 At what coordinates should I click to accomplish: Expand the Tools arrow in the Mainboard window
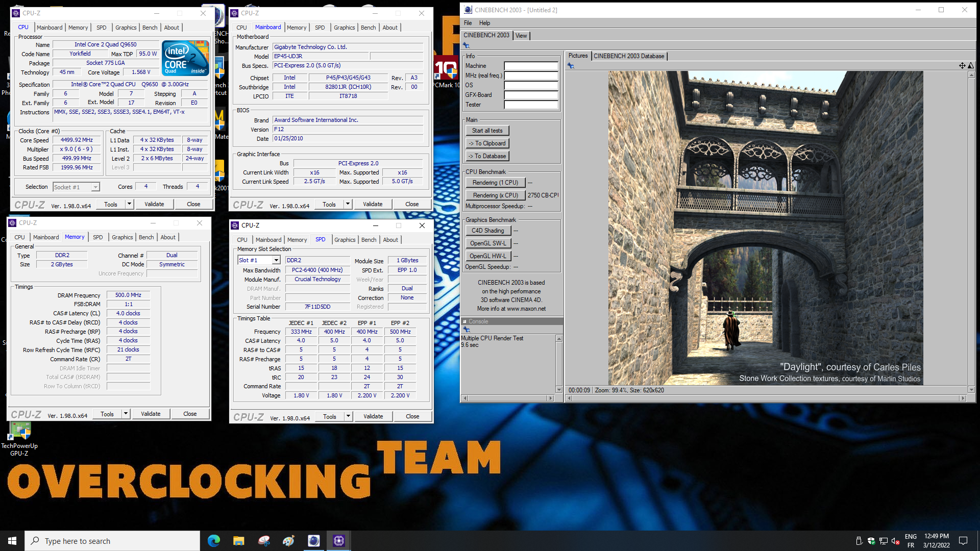point(348,204)
